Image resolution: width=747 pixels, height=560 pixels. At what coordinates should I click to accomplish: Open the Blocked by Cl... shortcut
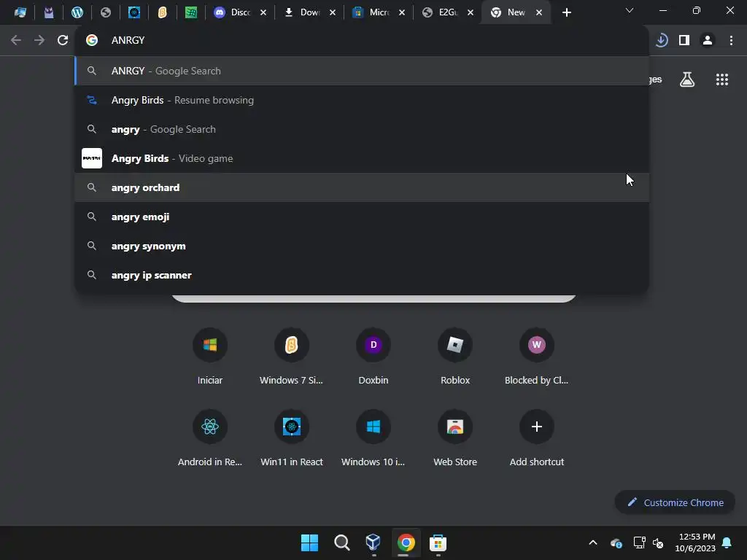[x=536, y=356]
